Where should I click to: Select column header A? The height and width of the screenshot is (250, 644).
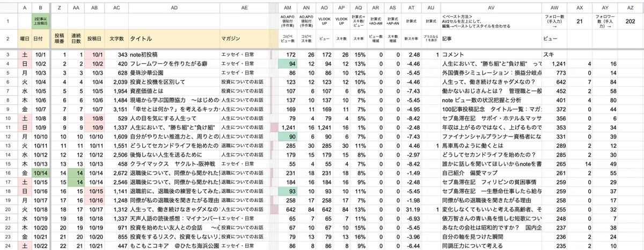[25, 8]
